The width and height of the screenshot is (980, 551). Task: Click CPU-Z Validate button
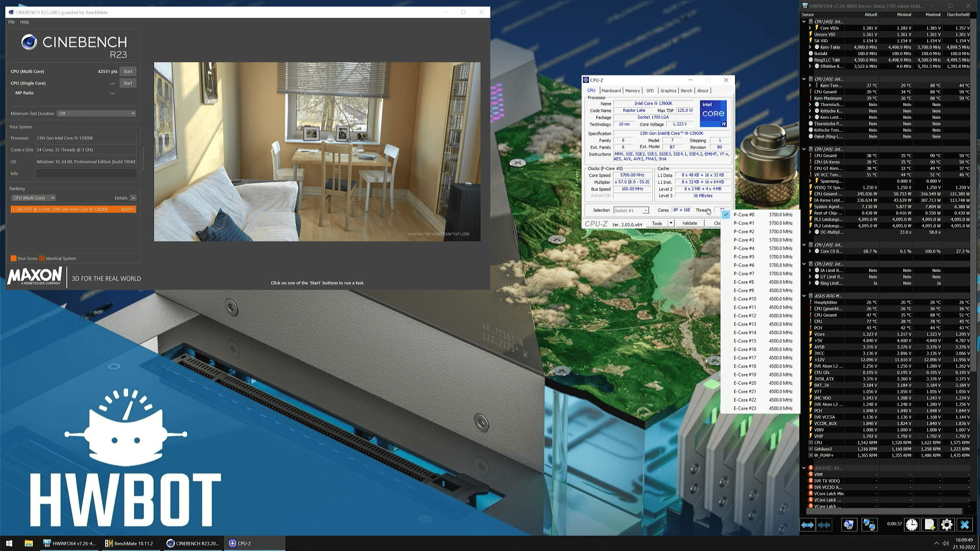tap(689, 223)
